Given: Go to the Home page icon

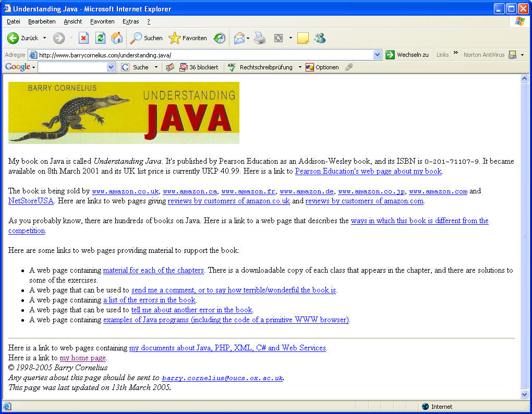Looking at the screenshot, I should [117, 38].
